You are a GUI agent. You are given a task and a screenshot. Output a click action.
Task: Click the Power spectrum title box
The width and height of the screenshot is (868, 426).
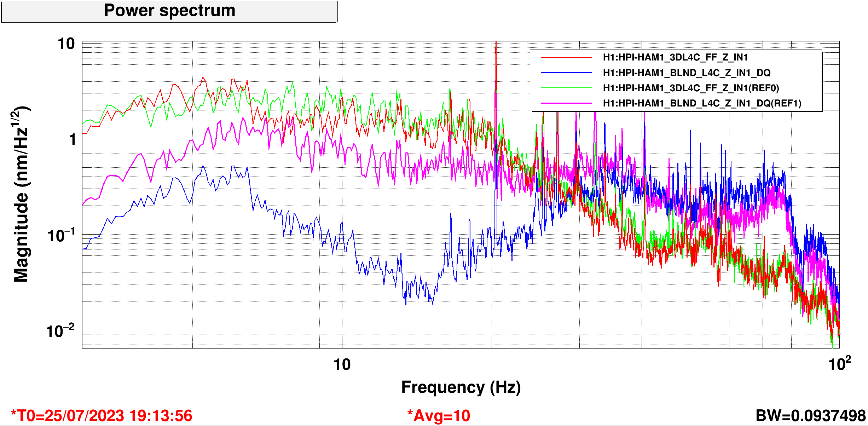tap(169, 11)
